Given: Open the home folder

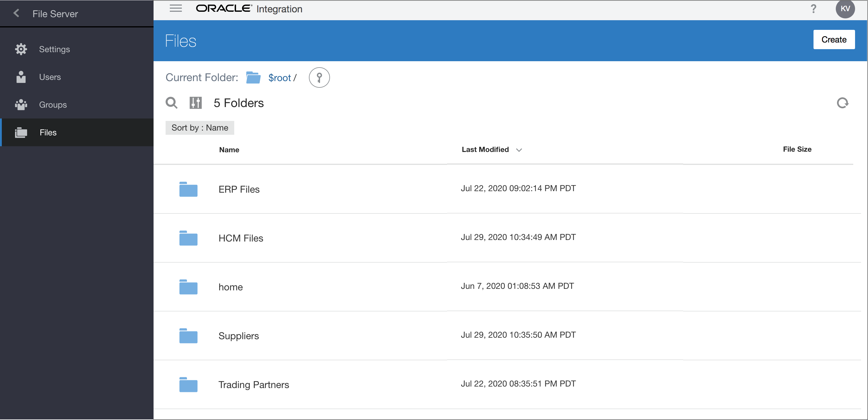Looking at the screenshot, I should 231,287.
